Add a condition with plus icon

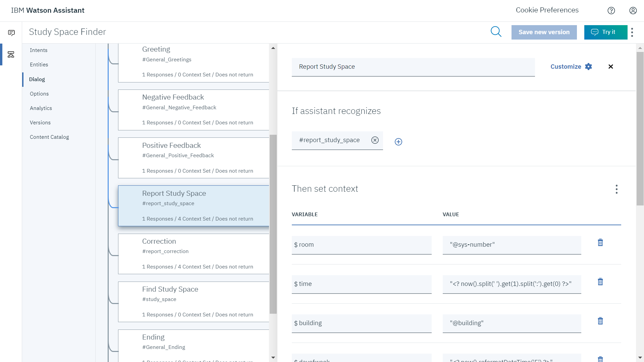point(398,142)
